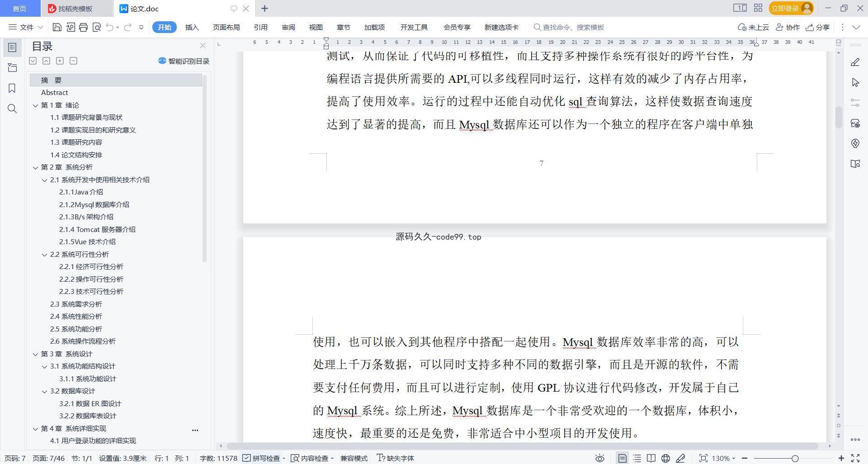Click 缺失字体 in status bar
Image resolution: width=868 pixels, height=464 pixels.
tap(396, 458)
